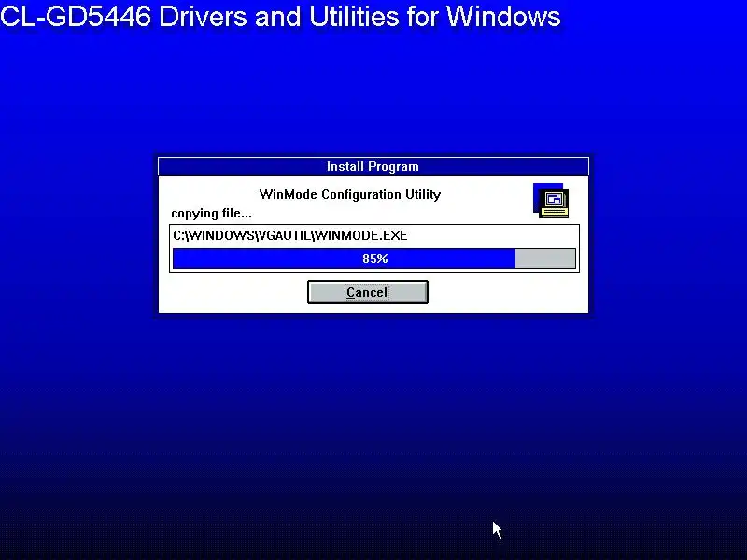Cancel the installation in progress
747x560 pixels.
pyautogui.click(x=367, y=292)
